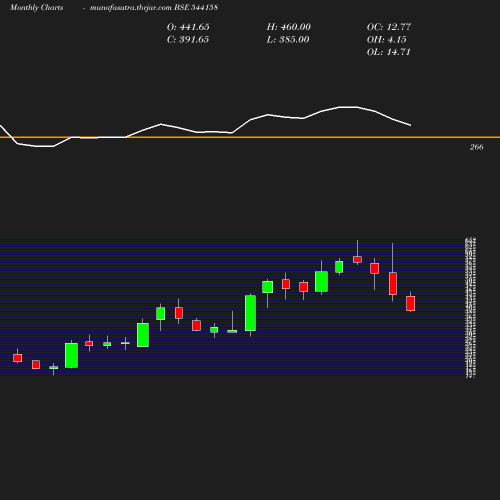
Task: Select the open value 'O: 441.65'
Action: (188, 27)
